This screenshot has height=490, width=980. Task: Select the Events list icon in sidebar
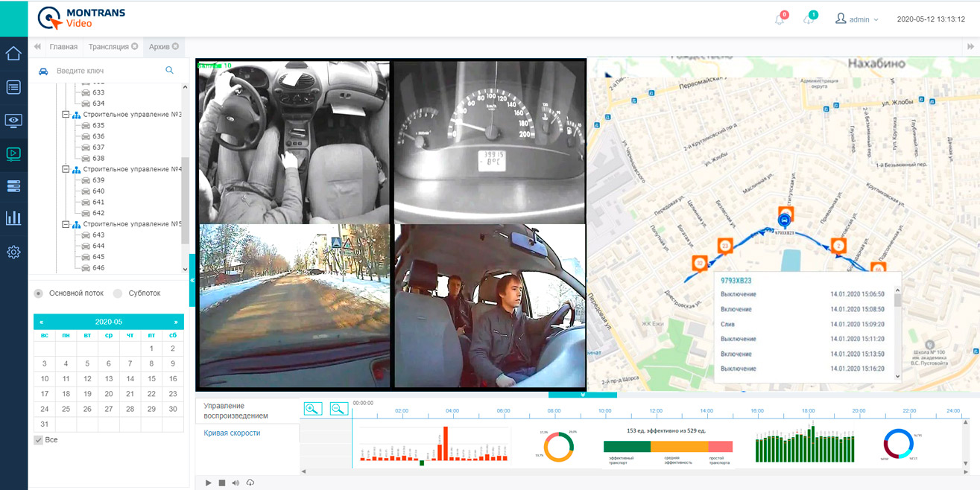tap(13, 87)
